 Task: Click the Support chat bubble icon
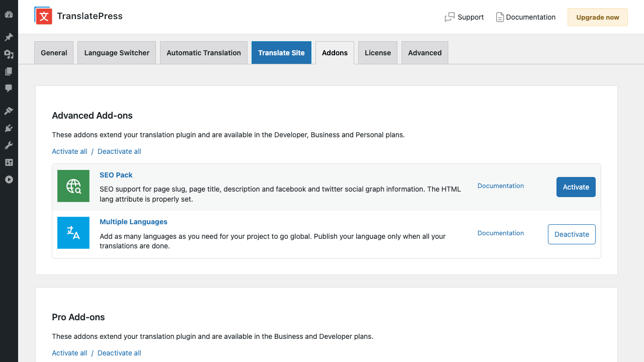[450, 18]
